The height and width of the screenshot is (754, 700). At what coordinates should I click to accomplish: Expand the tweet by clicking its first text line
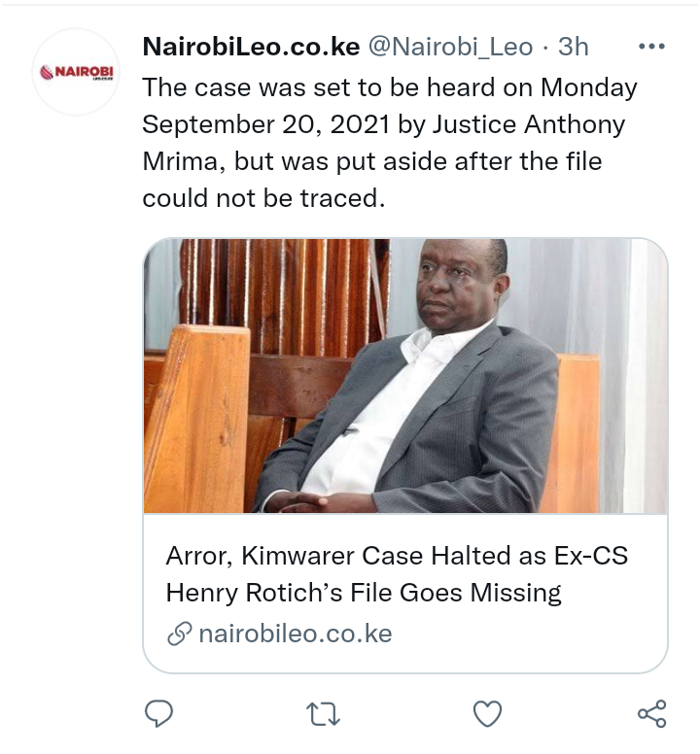point(390,88)
